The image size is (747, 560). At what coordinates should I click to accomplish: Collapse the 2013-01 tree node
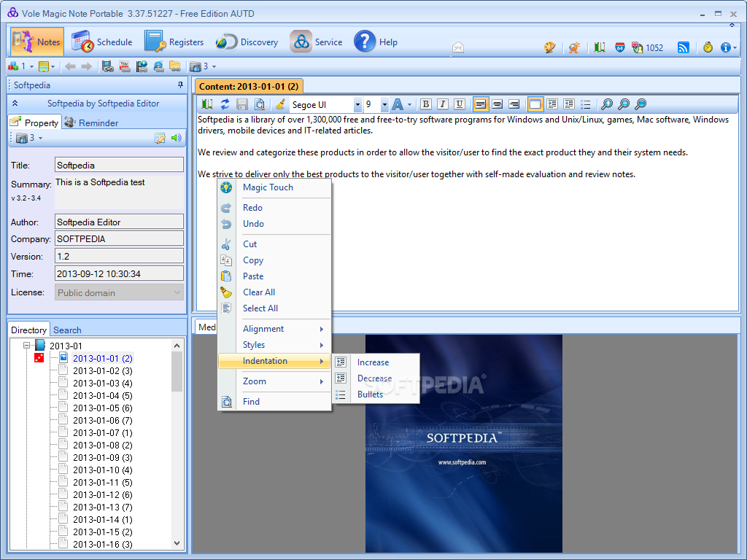(x=27, y=345)
